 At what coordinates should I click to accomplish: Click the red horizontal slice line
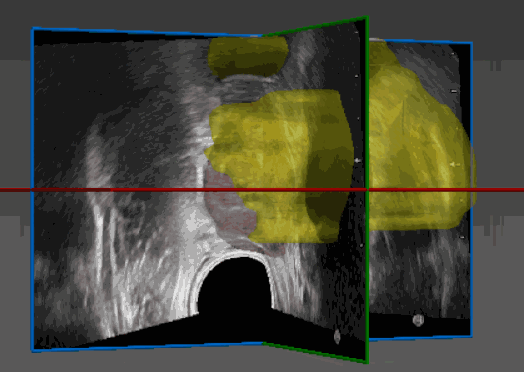click(262, 190)
